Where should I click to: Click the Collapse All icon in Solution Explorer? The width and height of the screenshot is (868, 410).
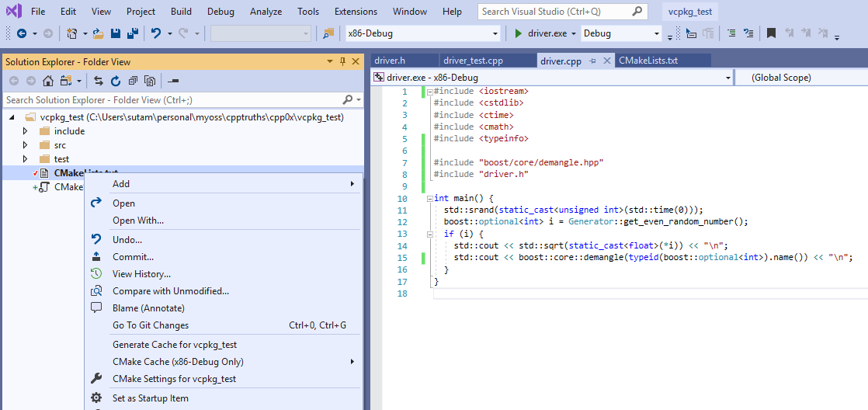click(x=133, y=82)
